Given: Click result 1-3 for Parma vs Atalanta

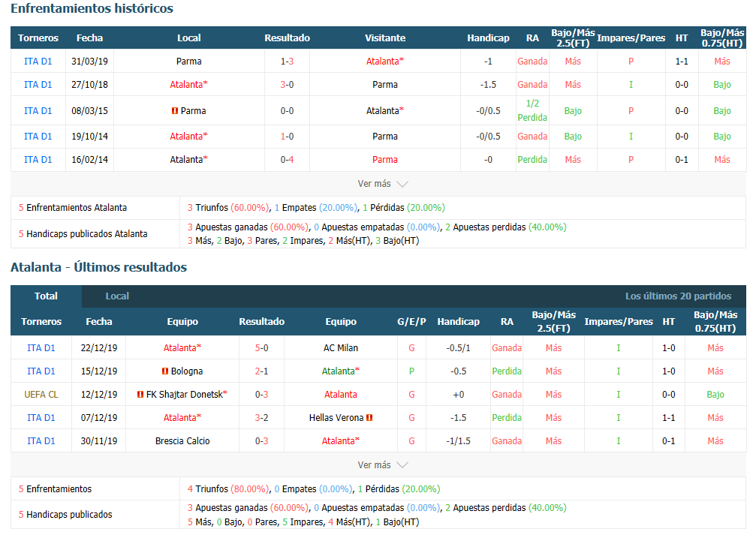Looking at the screenshot, I should click(x=287, y=62).
